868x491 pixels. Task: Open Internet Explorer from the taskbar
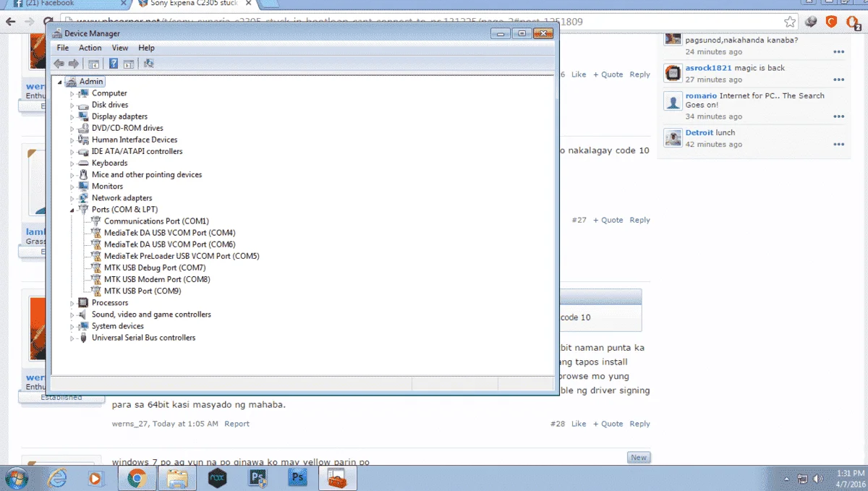57,478
